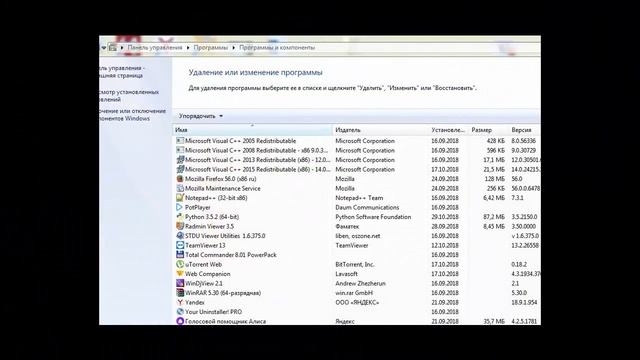Go to Панель управления breadcrumb
The image size is (640, 360).
[x=155, y=47]
